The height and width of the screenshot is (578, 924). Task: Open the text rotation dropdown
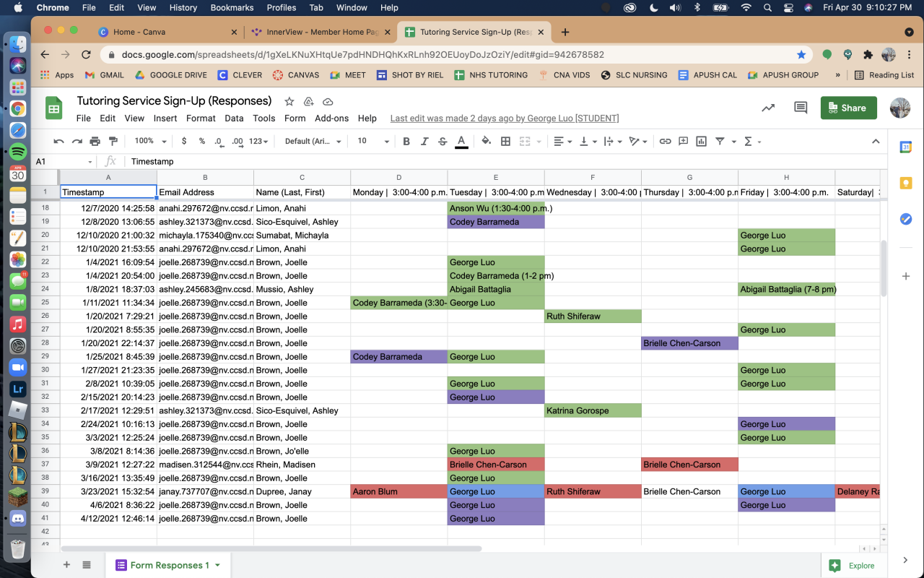[x=637, y=141]
